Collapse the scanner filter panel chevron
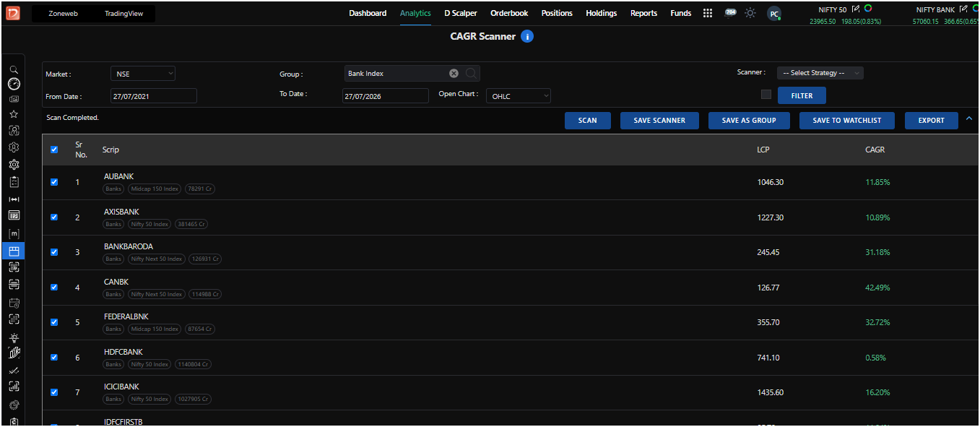Image resolution: width=980 pixels, height=427 pixels. [969, 118]
